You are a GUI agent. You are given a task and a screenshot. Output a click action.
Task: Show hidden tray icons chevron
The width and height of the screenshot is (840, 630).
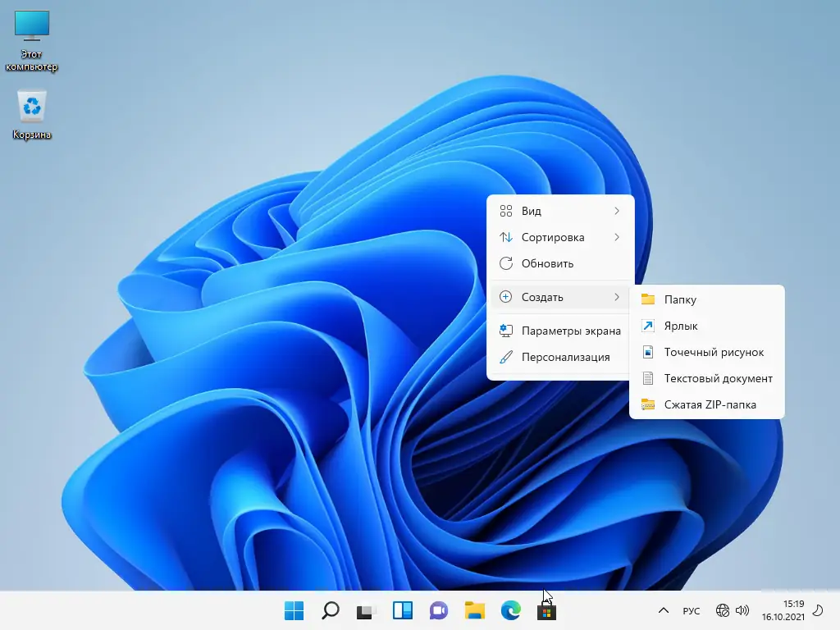(663, 610)
